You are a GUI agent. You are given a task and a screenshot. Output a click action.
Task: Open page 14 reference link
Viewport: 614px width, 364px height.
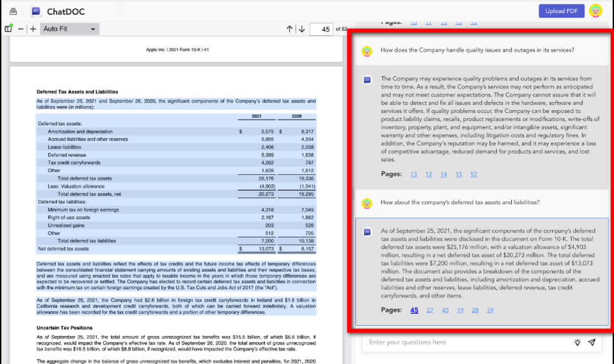coord(444,175)
